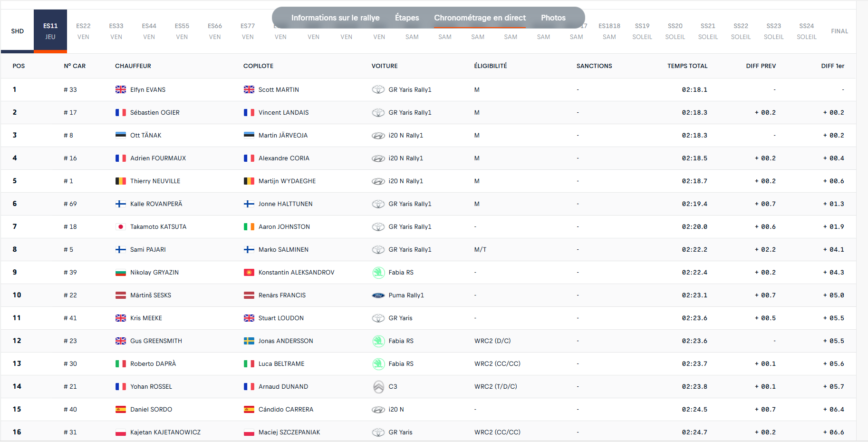This screenshot has height=442, width=868.
Task: Click the Latvian flag next to Mārtiņš SESKS
Action: 121,295
